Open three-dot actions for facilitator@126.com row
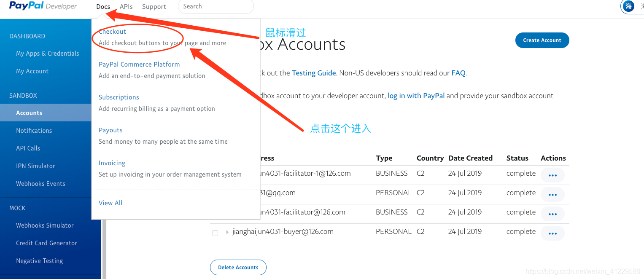644x279 pixels. tap(552, 214)
